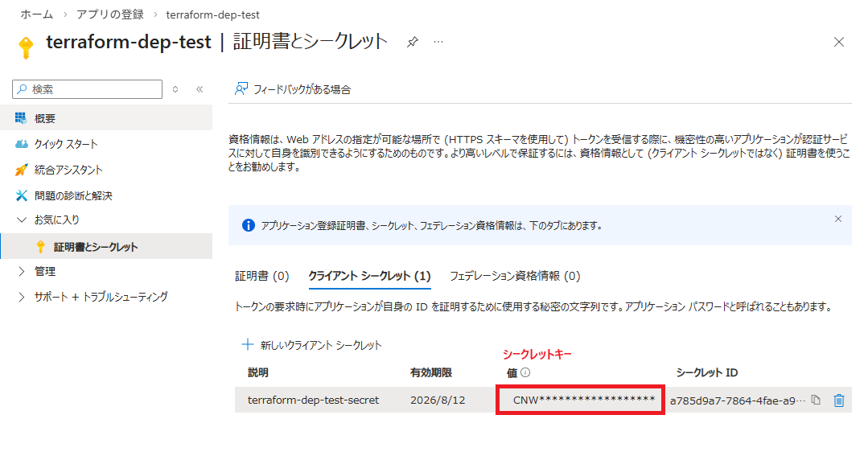Delete the terraform-dep-test-secret entry
Screen dimensions: 868x456
(839, 400)
